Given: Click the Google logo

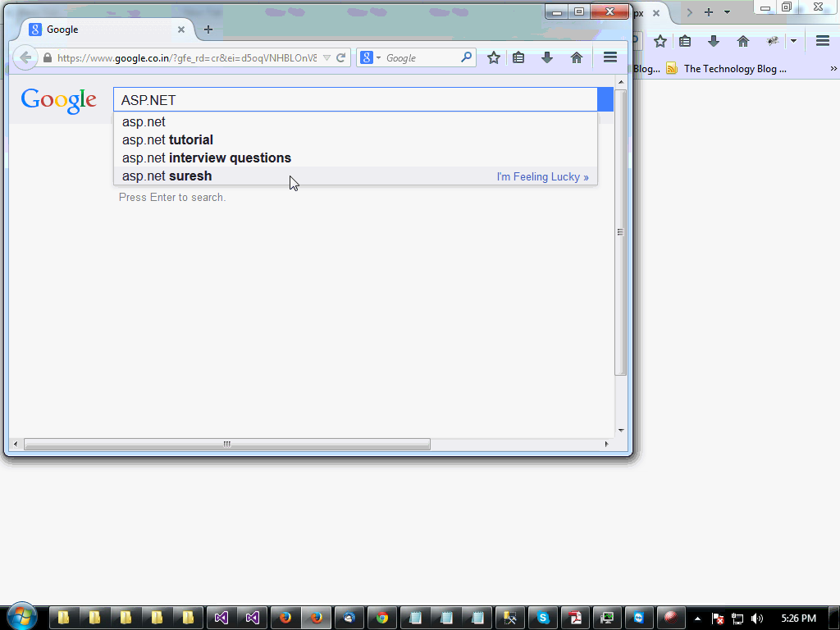Looking at the screenshot, I should tap(59, 101).
